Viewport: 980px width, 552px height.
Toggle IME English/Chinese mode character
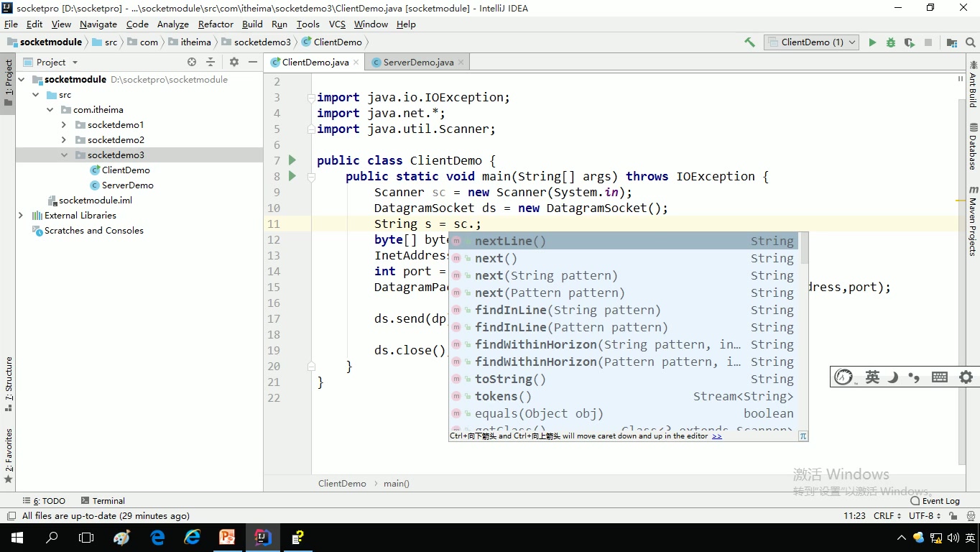[872, 377]
